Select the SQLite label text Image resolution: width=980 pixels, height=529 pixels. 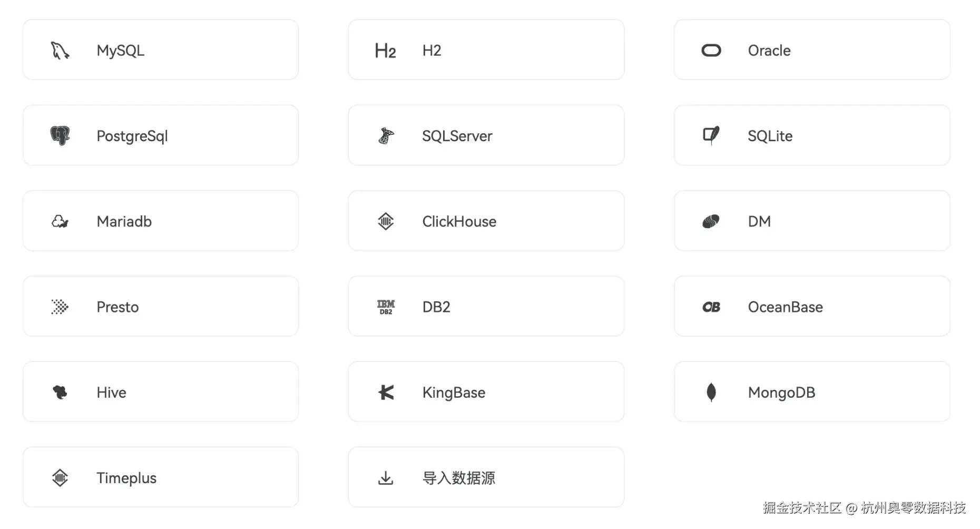click(x=770, y=136)
